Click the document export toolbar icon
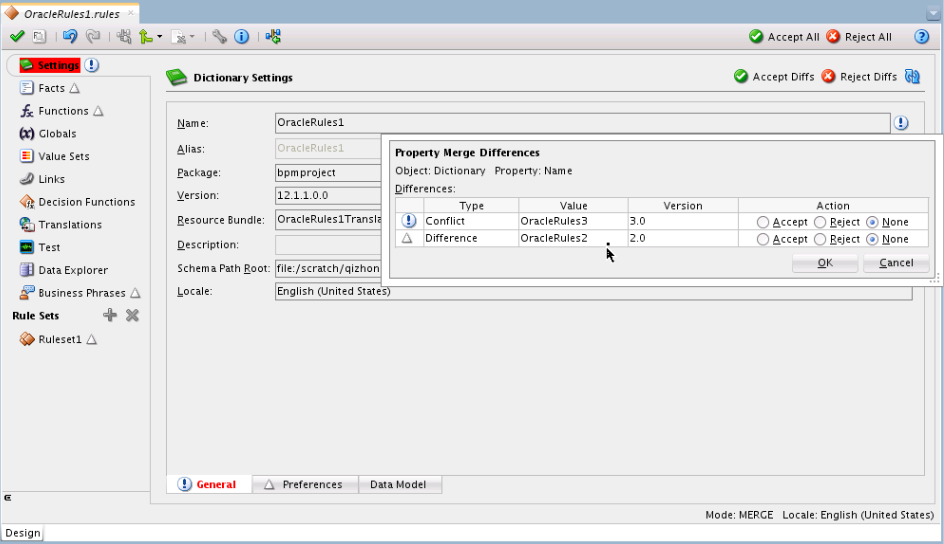Screen dimensions: 944x544 (x=179, y=37)
